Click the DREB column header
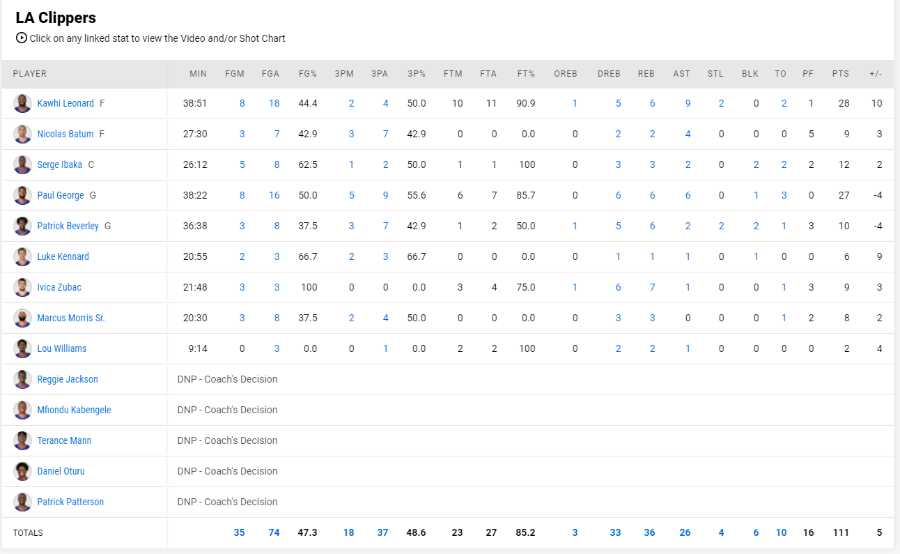This screenshot has height=554, width=900. (608, 73)
